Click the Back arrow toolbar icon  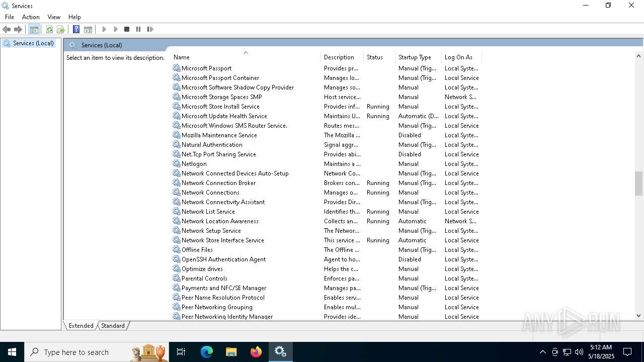pyautogui.click(x=7, y=30)
